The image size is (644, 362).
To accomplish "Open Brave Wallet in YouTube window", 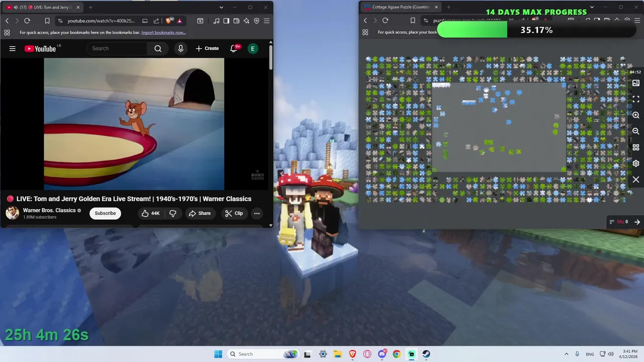I will point(236,21).
